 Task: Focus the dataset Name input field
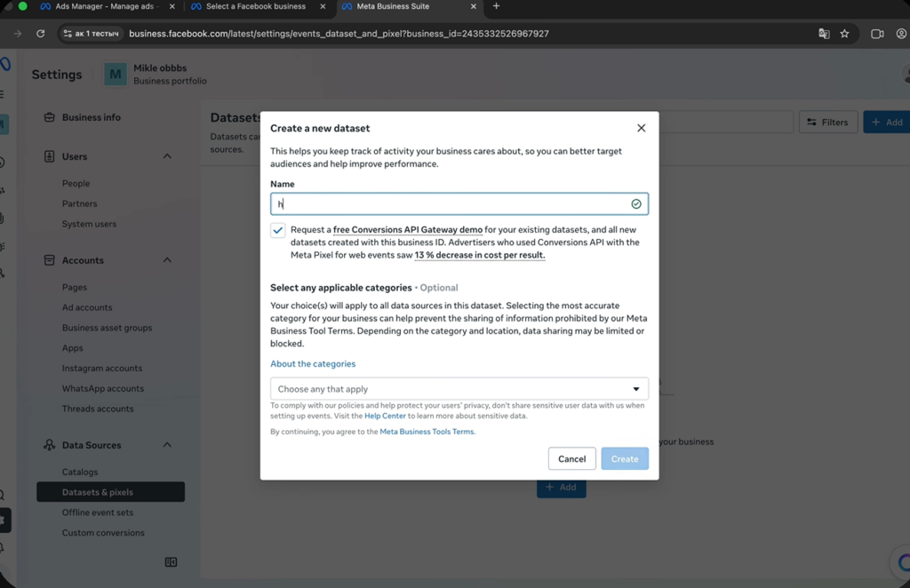click(x=459, y=203)
